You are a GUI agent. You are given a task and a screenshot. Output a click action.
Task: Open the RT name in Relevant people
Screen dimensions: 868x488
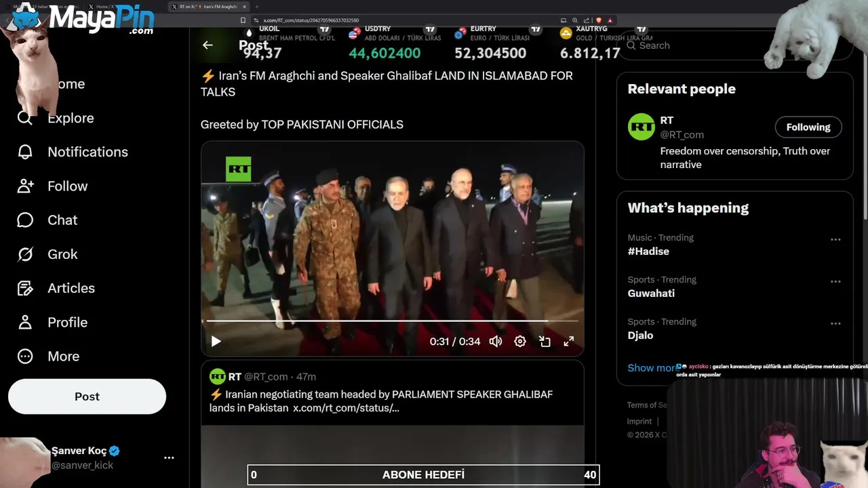click(667, 121)
